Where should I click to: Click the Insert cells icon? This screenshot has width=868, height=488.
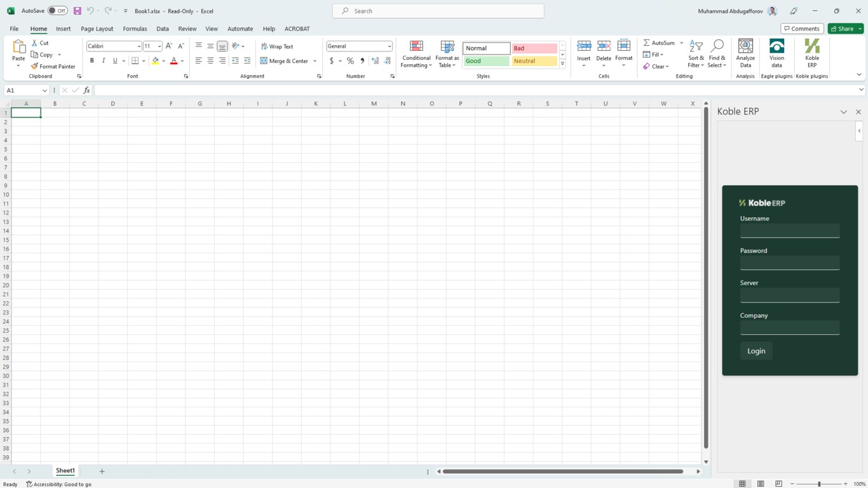click(x=584, y=46)
